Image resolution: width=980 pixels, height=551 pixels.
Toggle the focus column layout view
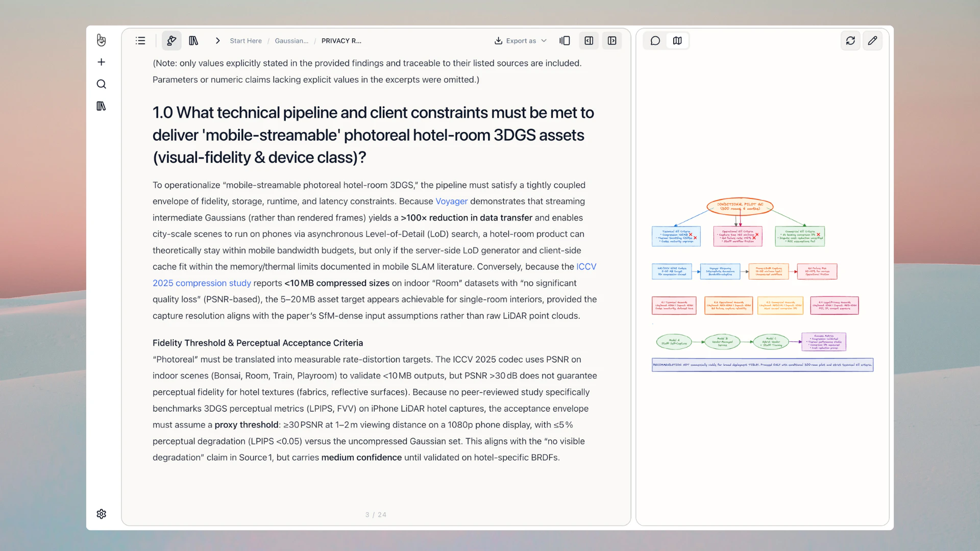tap(565, 41)
